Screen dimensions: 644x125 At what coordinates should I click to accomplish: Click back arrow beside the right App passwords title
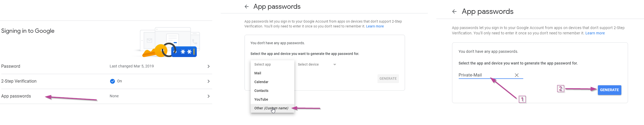454,11
